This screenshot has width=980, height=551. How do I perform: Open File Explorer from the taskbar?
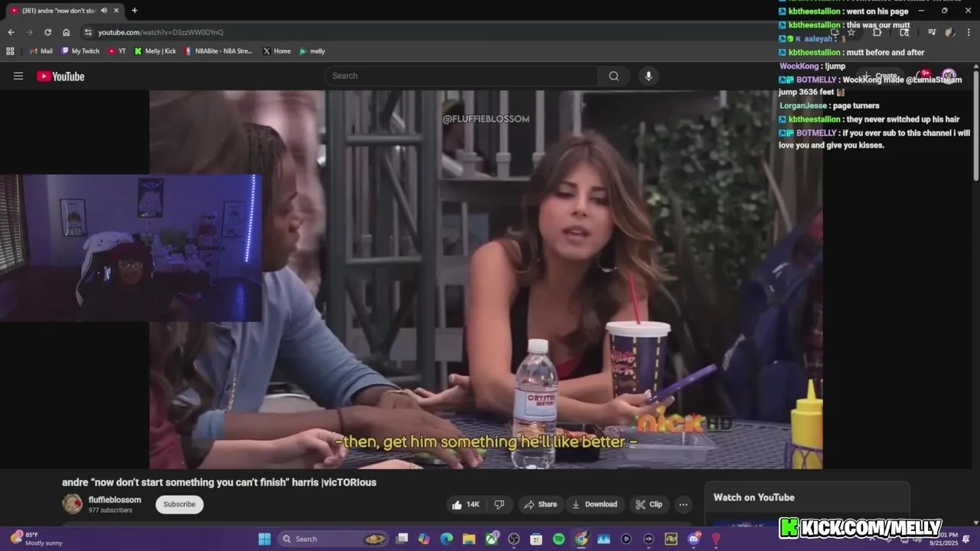coord(469,539)
